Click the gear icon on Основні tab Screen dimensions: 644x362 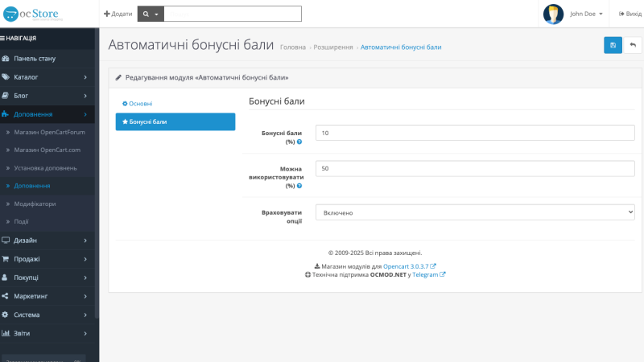(125, 104)
